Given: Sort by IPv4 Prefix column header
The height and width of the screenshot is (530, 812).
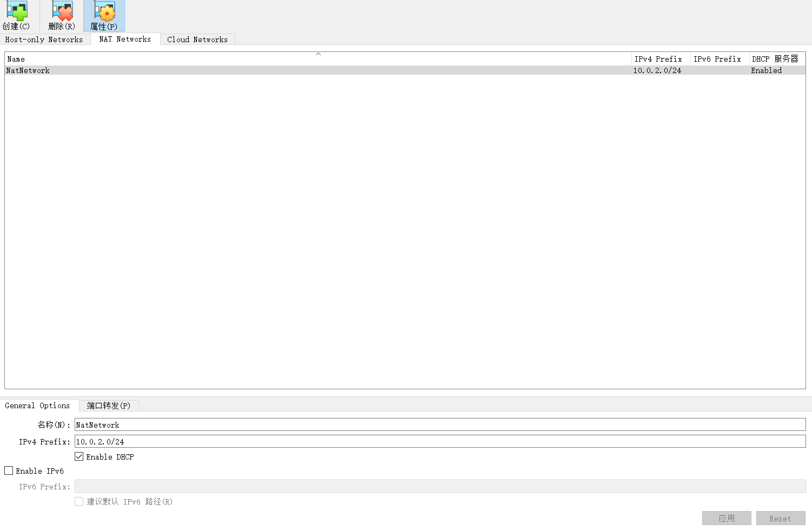Looking at the screenshot, I should [x=658, y=59].
